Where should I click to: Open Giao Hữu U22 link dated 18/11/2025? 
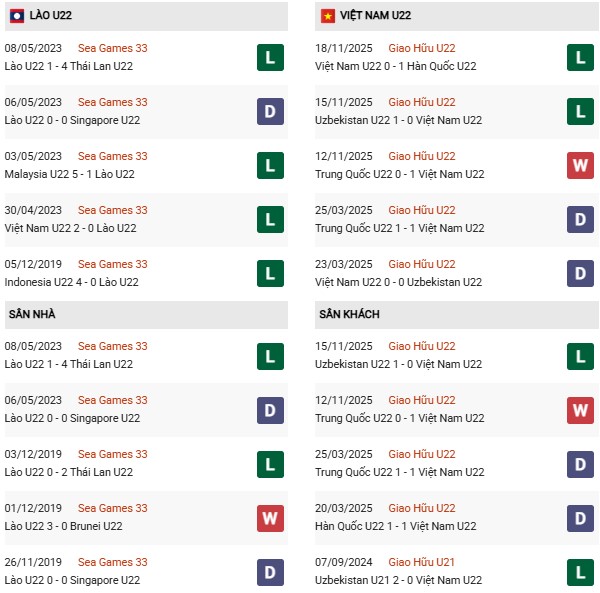[x=421, y=48]
